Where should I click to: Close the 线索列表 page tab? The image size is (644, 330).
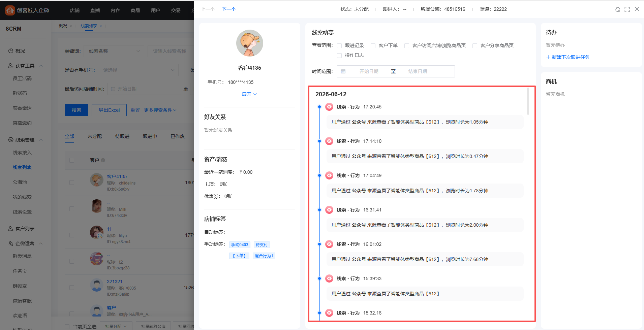[101, 26]
